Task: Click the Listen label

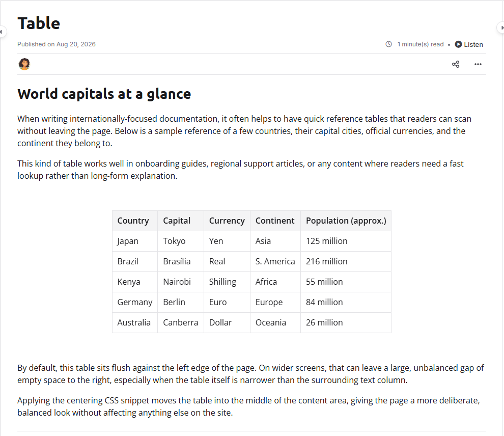Action: point(473,44)
